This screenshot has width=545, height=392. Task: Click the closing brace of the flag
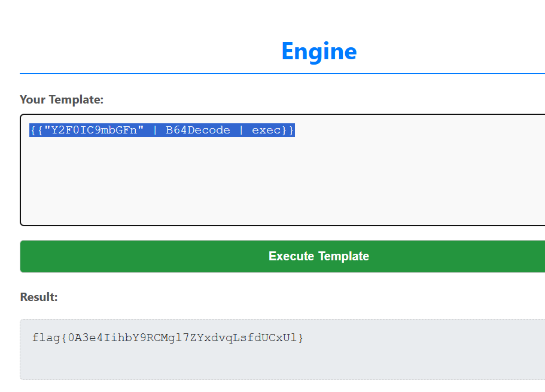301,338
